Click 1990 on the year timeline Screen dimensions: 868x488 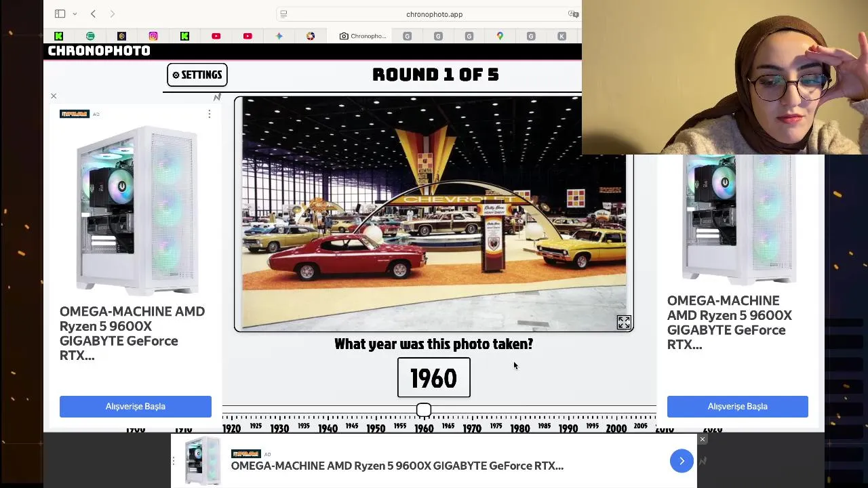pos(568,428)
